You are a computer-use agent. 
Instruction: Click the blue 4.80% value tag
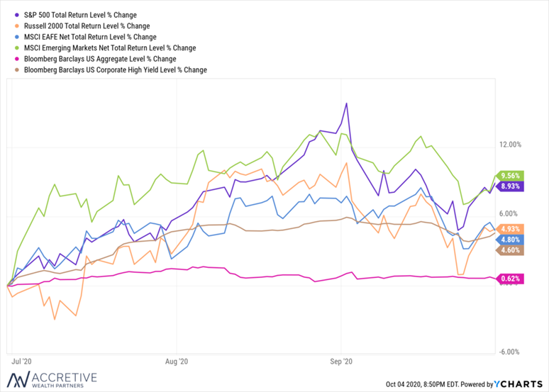coord(512,240)
